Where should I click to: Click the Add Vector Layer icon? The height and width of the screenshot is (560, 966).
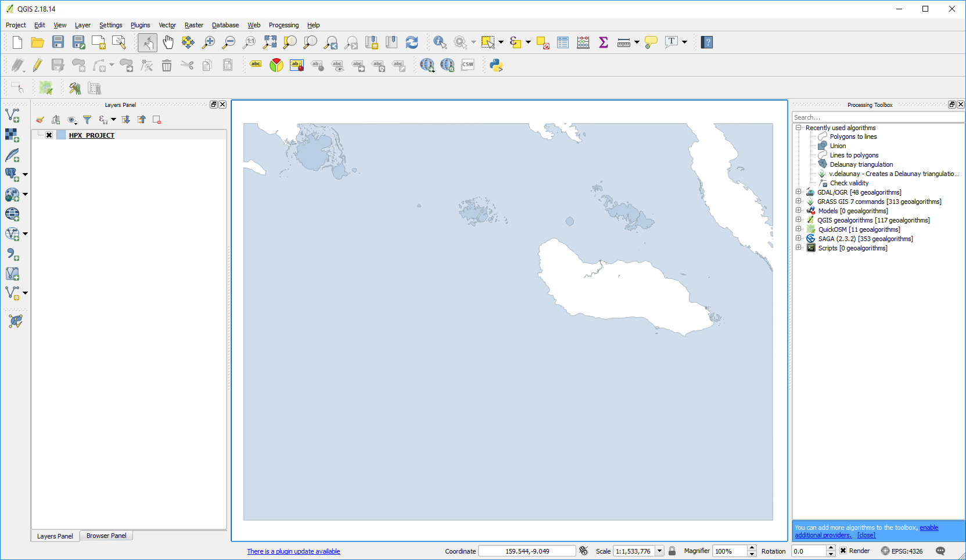[x=12, y=116]
